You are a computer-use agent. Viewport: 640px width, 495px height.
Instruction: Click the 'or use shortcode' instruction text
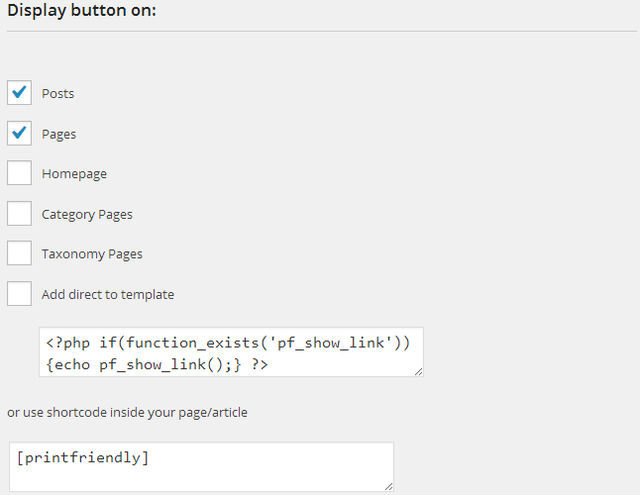click(x=127, y=412)
